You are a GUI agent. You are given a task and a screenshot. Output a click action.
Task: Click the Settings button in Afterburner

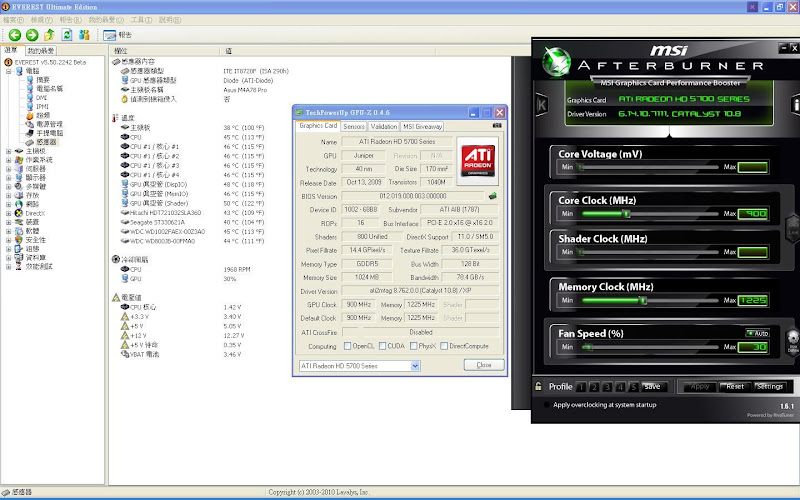tap(770, 386)
